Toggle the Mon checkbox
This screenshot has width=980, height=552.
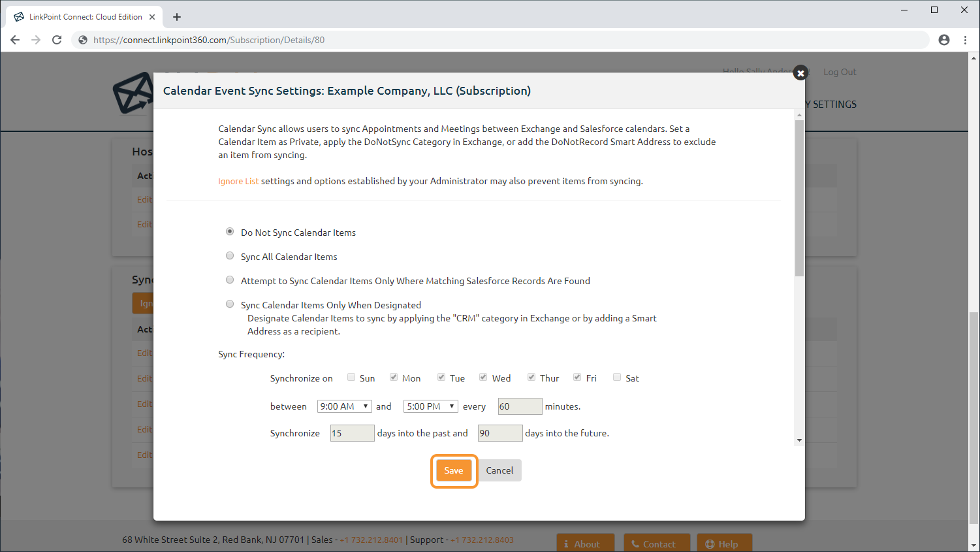394,377
